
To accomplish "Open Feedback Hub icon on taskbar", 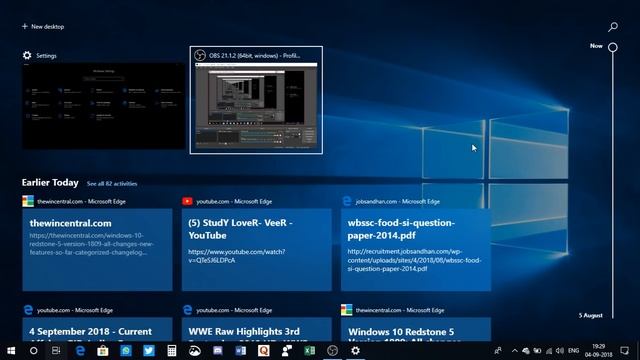I will pyautogui.click(x=287, y=351).
